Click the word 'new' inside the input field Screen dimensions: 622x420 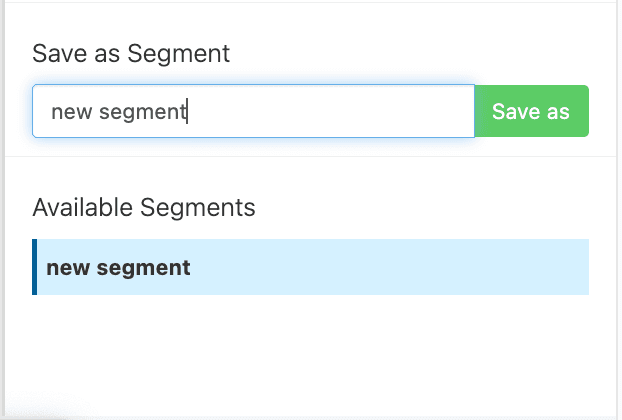click(x=68, y=112)
